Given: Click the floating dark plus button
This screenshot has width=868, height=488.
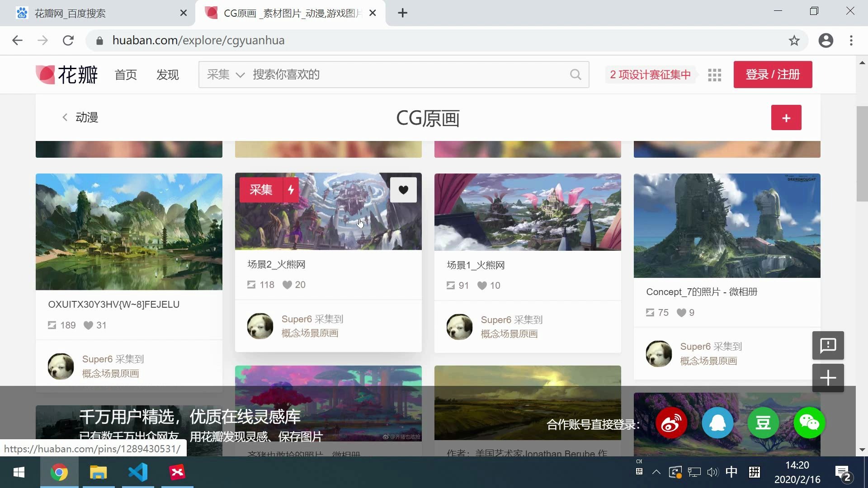Looking at the screenshot, I should (828, 378).
